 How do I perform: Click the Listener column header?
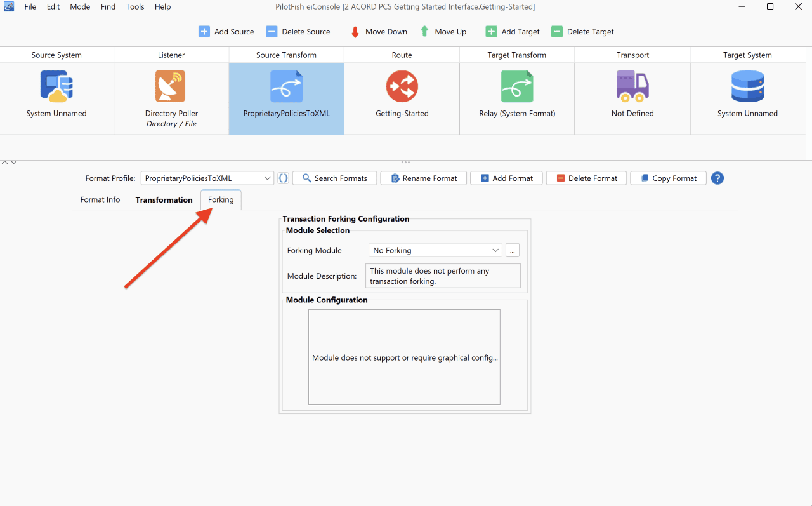click(x=171, y=55)
